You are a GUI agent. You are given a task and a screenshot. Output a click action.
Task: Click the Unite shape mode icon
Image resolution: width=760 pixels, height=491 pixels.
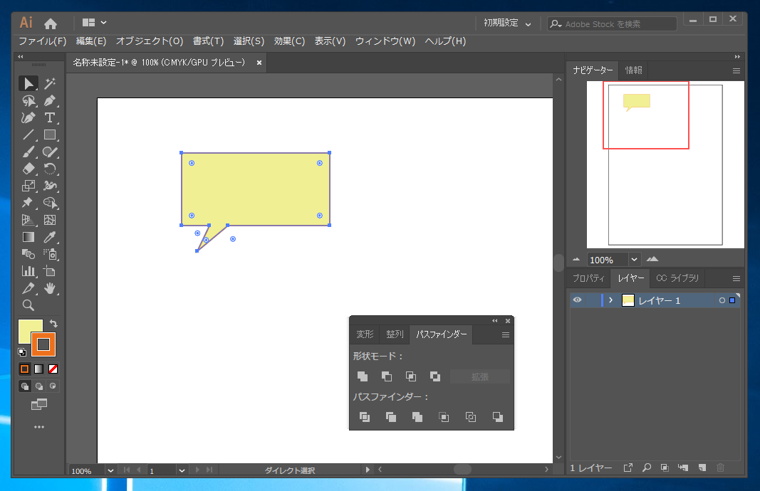pyautogui.click(x=363, y=376)
